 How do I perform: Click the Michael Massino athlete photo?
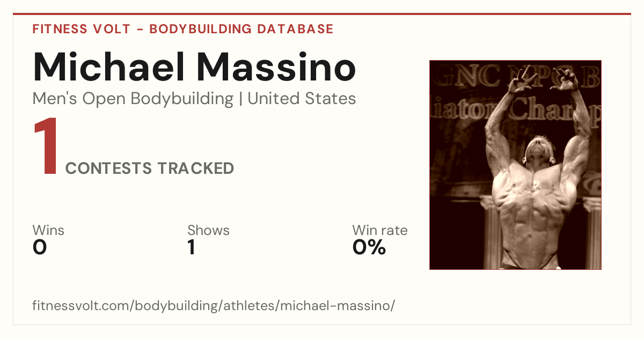click(515, 165)
